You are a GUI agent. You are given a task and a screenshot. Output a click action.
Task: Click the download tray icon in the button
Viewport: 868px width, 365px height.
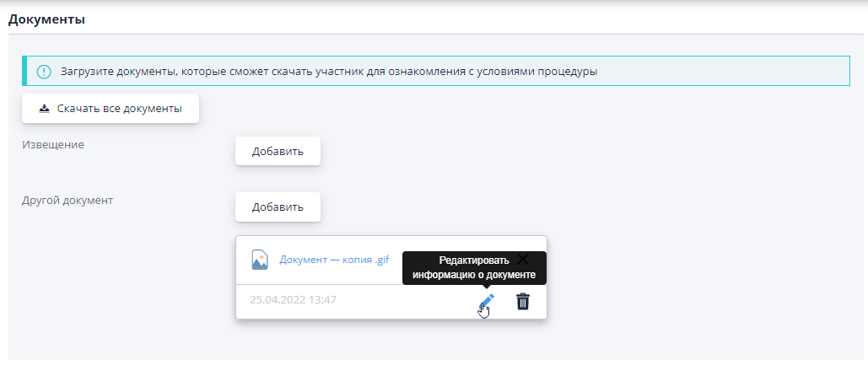pyautogui.click(x=45, y=109)
